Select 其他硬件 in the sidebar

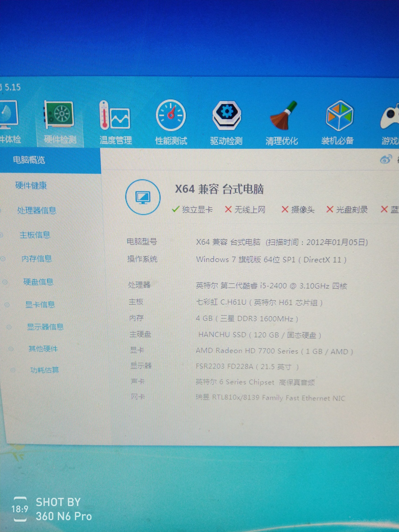coord(43,349)
